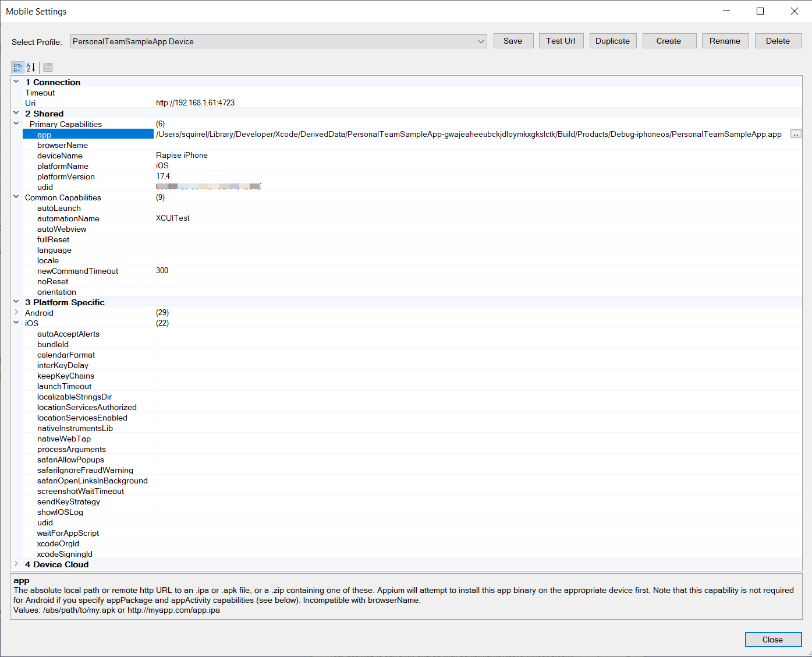The image size is (812, 657).
Task: Click the browse ellipsis button for app path
Action: click(795, 134)
